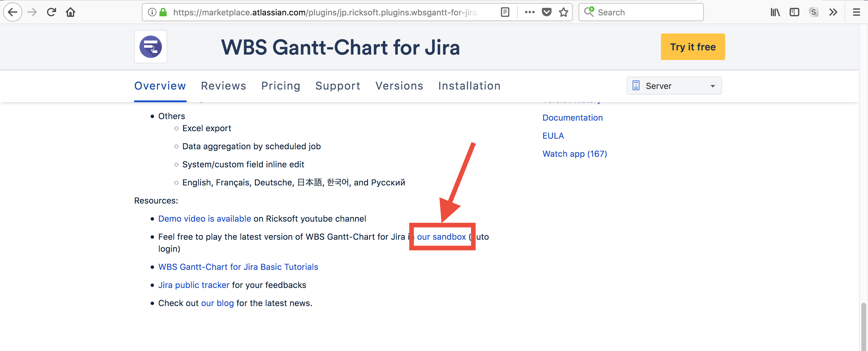Click the WBS Gantt-Chart app logo
The image size is (868, 351).
coord(151,47)
